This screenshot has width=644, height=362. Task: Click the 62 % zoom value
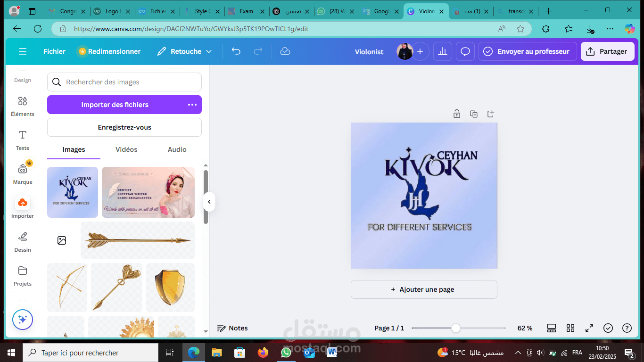click(525, 328)
